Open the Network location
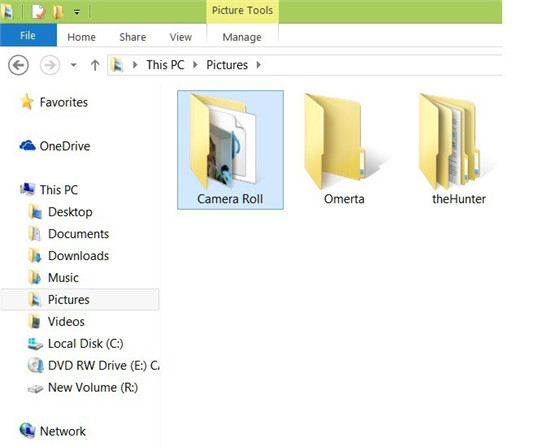The height and width of the screenshot is (446, 550). [53, 431]
